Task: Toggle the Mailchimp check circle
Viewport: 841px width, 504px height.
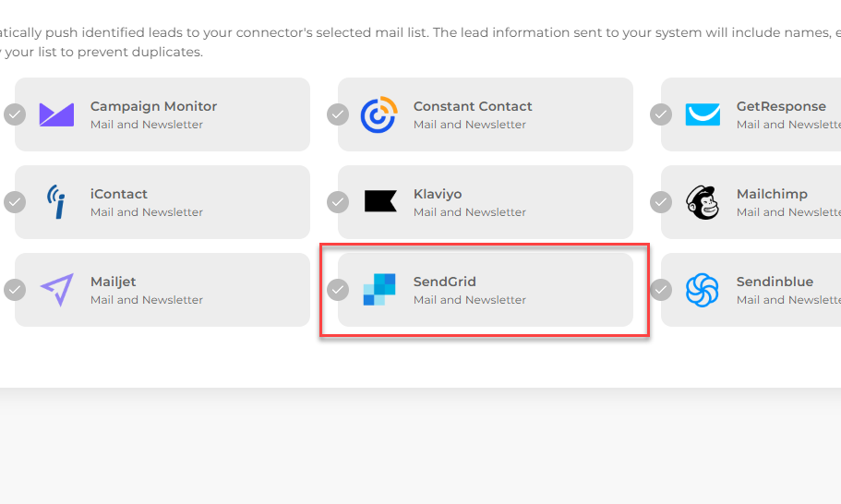Action: [661, 202]
